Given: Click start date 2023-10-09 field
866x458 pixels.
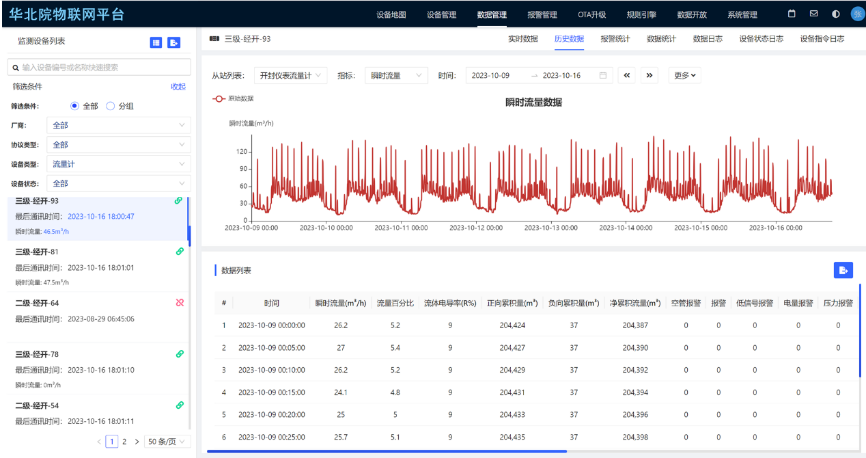Looking at the screenshot, I should pos(490,75).
